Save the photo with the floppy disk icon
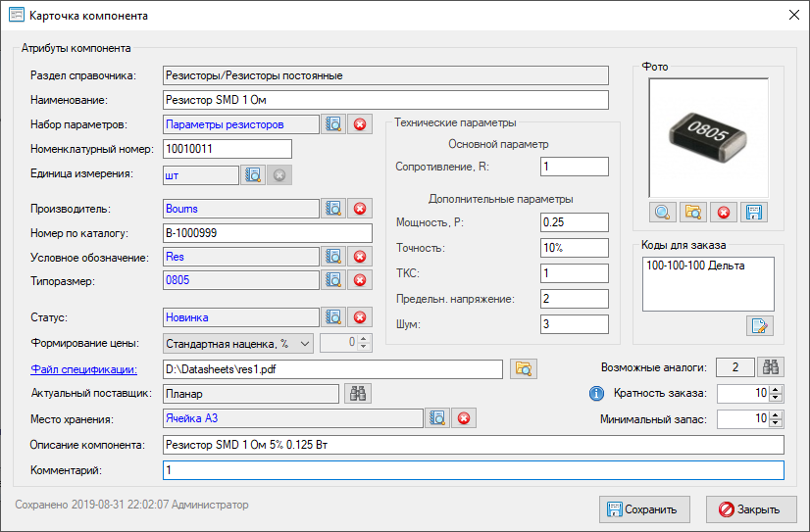This screenshot has height=532, width=810. (753, 212)
